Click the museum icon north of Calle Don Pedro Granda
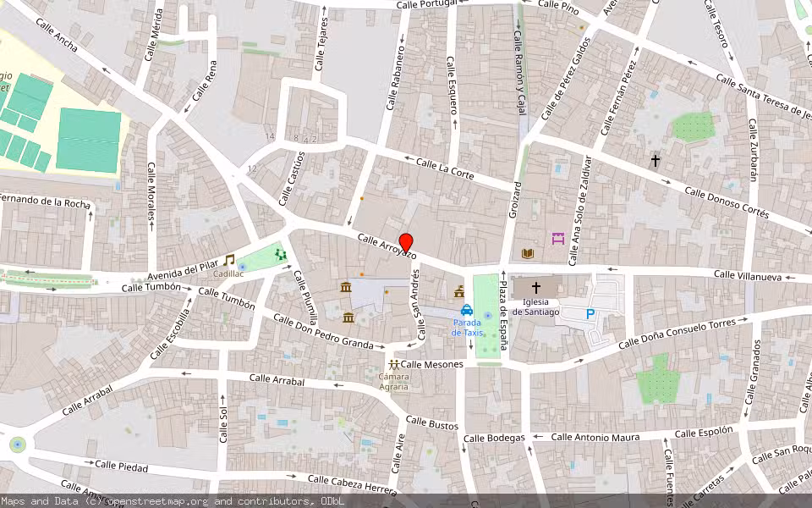The width and height of the screenshot is (812, 508). pos(347,286)
